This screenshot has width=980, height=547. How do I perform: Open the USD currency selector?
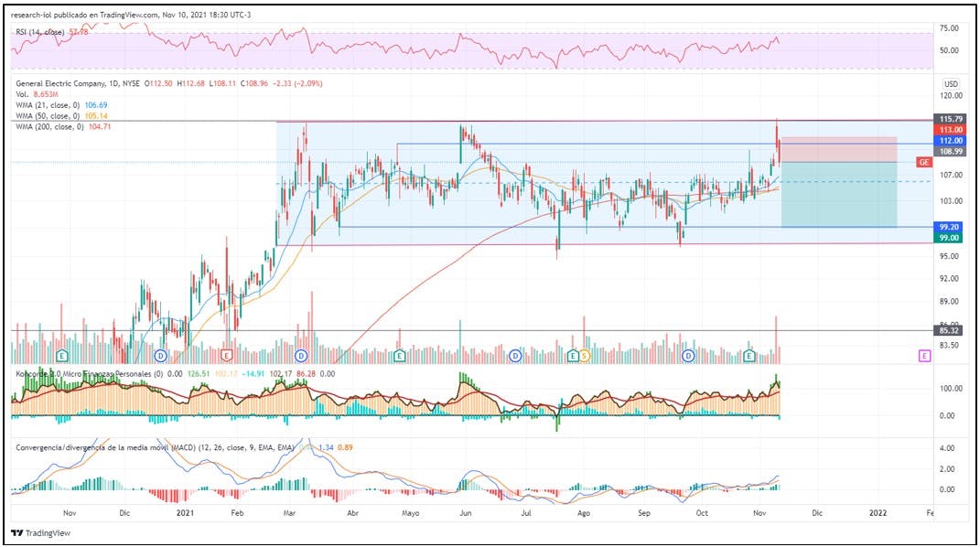(x=951, y=83)
